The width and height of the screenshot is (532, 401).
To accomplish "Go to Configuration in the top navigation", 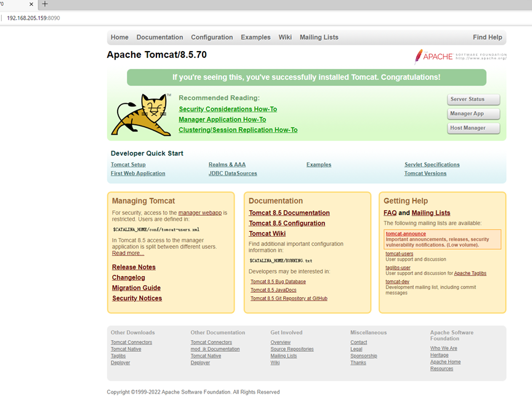I will coord(212,38).
